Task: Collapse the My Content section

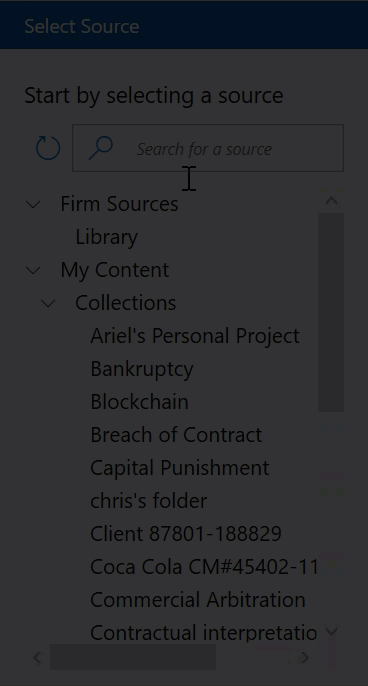Action: [x=33, y=270]
